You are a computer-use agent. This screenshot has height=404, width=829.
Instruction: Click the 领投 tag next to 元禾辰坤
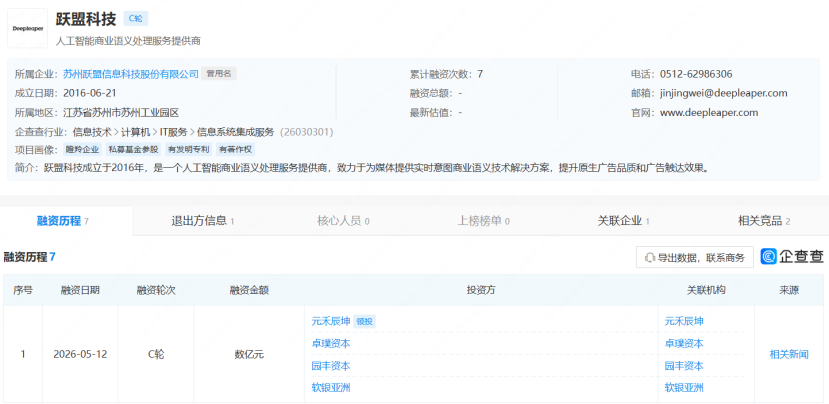[x=364, y=321]
